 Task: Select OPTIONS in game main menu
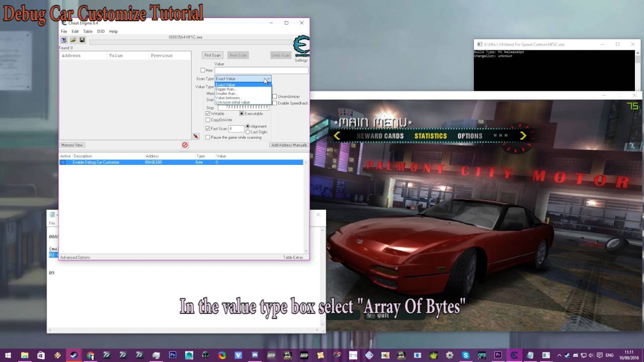click(470, 136)
